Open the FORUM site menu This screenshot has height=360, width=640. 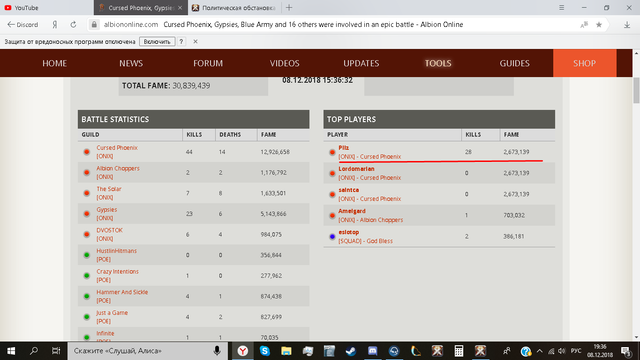pyautogui.click(x=208, y=63)
